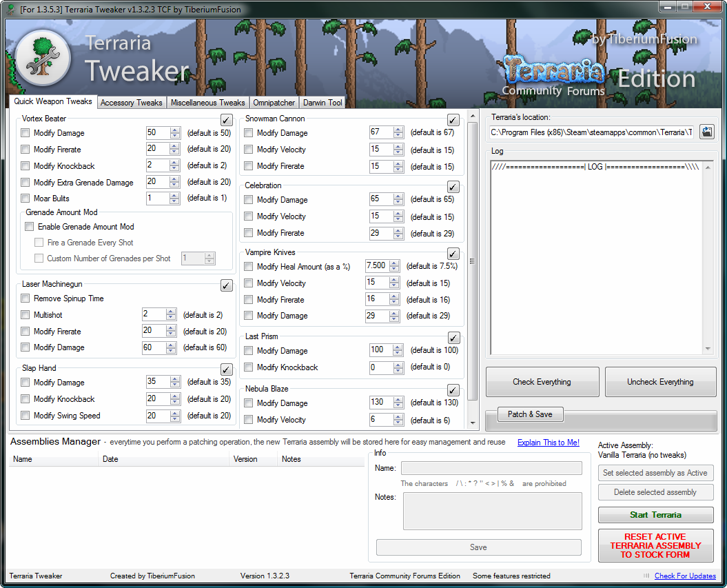This screenshot has height=588, width=727.
Task: Enable Remove Spinup Time checkbox
Action: tap(25, 298)
